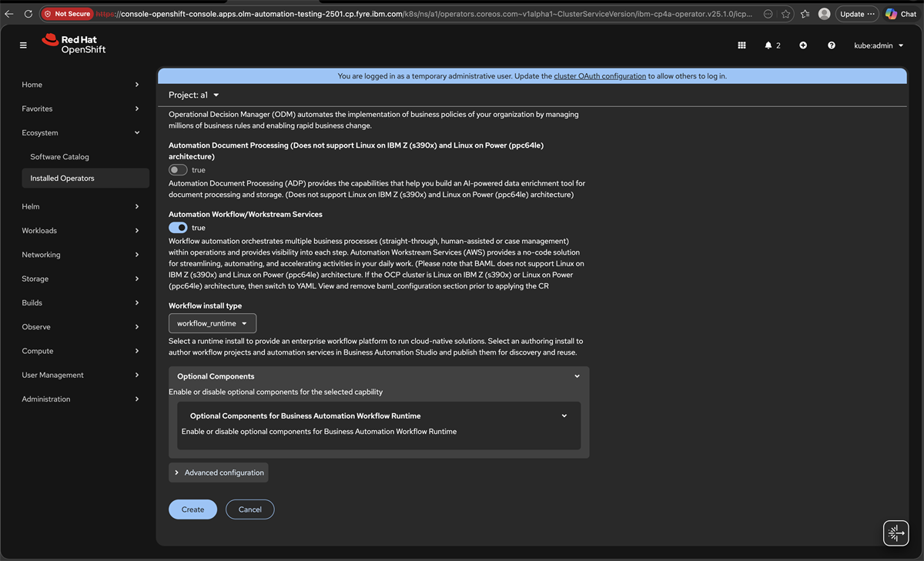This screenshot has height=561, width=924.
Task: Expand the Networking navigation section
Action: (x=81, y=255)
